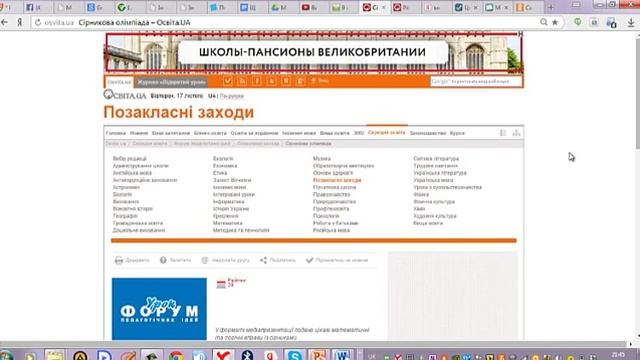
Task: Open the highlighted Позакласні заходи subject link
Action: 337,180
